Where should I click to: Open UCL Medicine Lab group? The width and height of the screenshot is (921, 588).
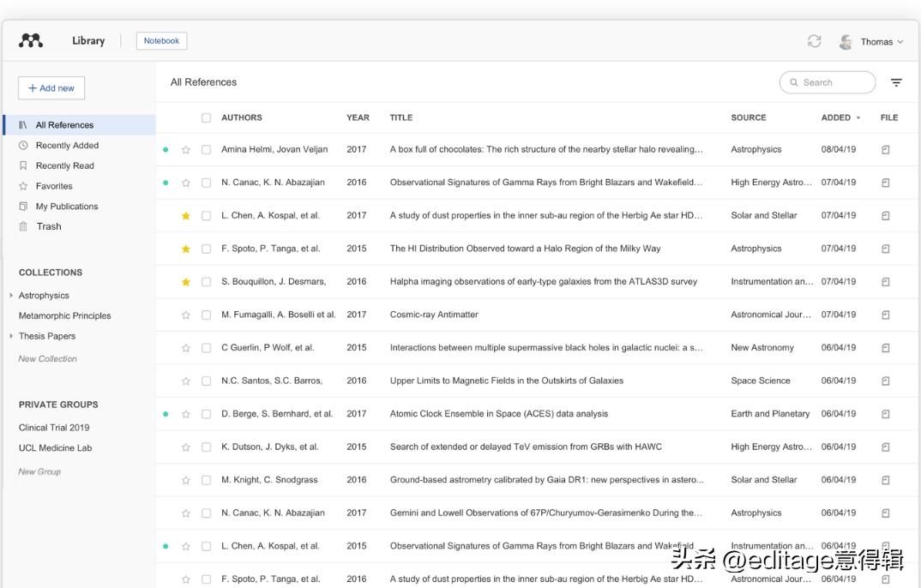(55, 447)
